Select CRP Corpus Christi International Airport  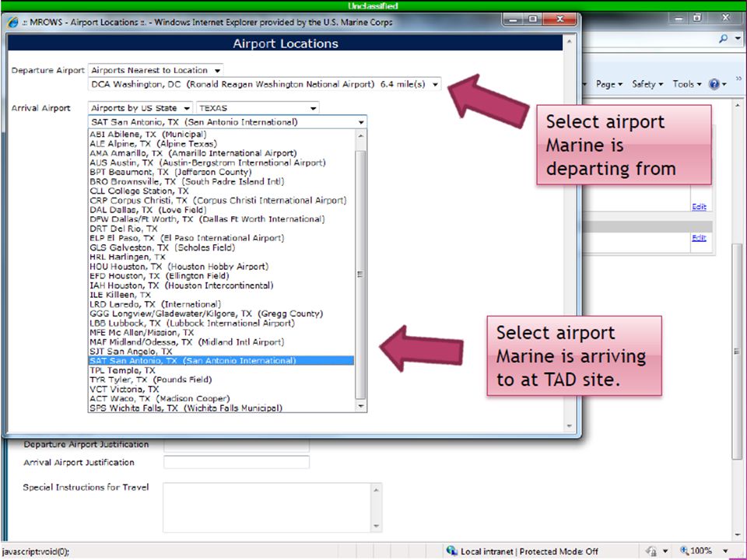point(222,201)
